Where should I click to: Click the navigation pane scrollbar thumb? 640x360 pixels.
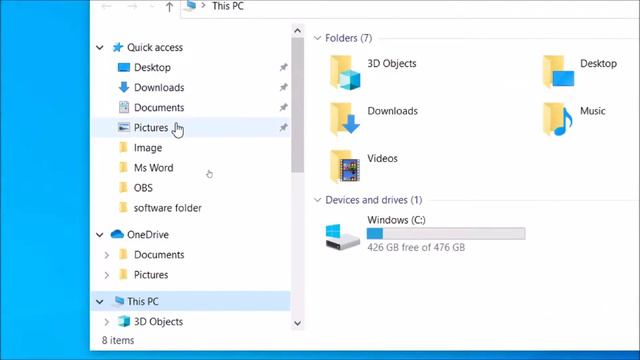[298, 105]
